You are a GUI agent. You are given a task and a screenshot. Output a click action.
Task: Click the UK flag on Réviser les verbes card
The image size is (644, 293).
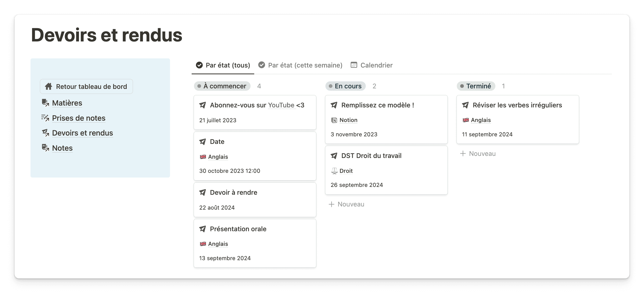click(466, 120)
